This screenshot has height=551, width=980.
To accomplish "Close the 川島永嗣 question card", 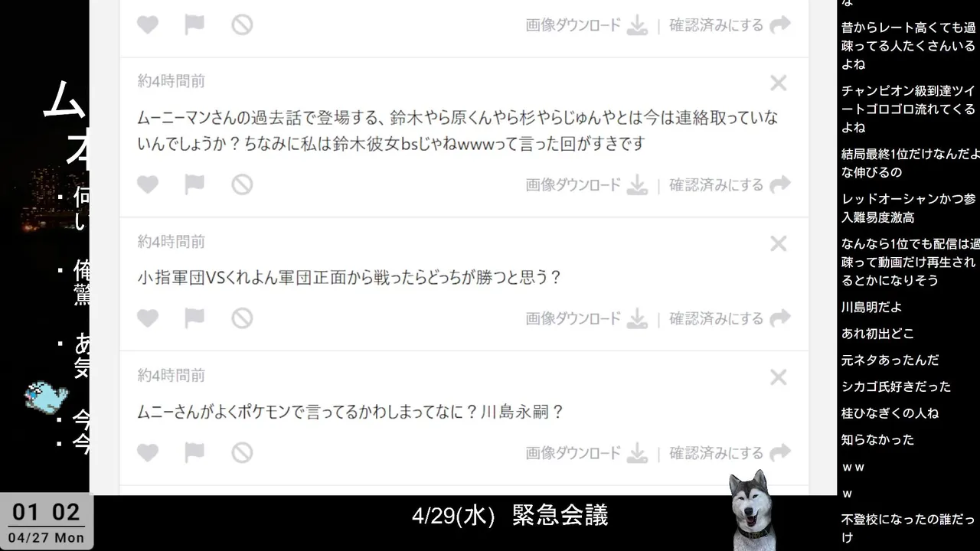I will coord(778,377).
